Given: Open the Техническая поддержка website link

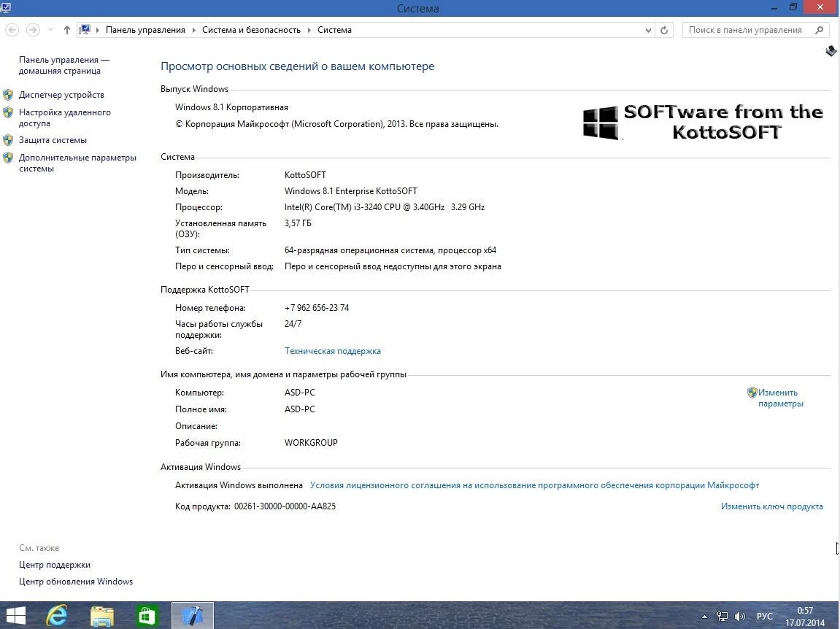Looking at the screenshot, I should 333,351.
